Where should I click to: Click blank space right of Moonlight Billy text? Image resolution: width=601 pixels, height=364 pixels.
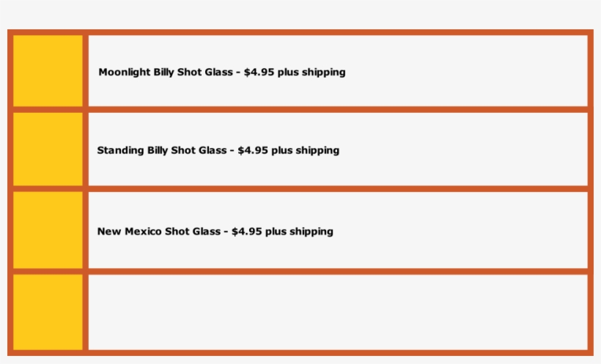click(x=469, y=73)
